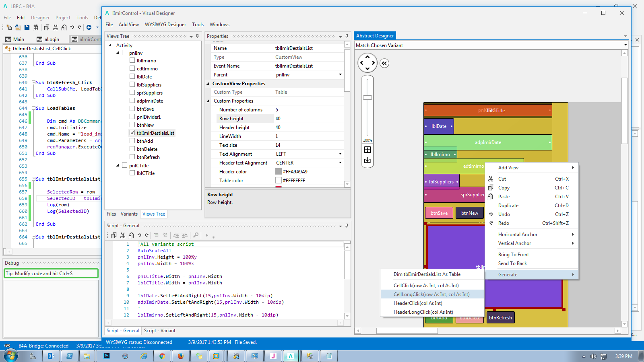Click Bring To Front in the context menu

(513, 255)
